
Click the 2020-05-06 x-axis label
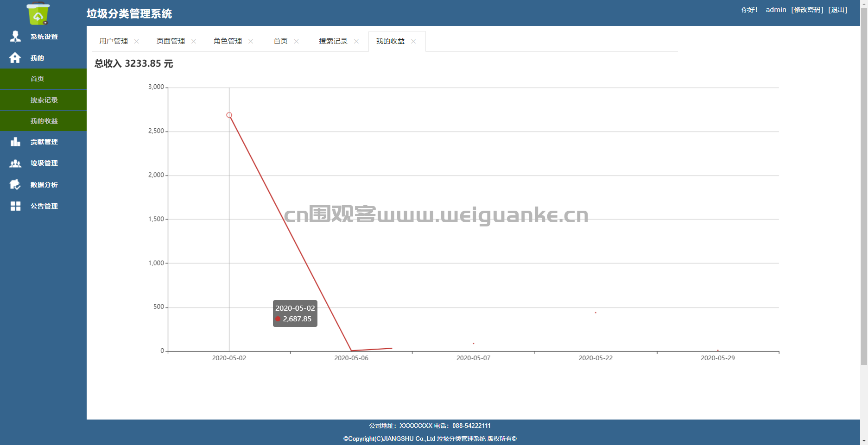[351, 358]
